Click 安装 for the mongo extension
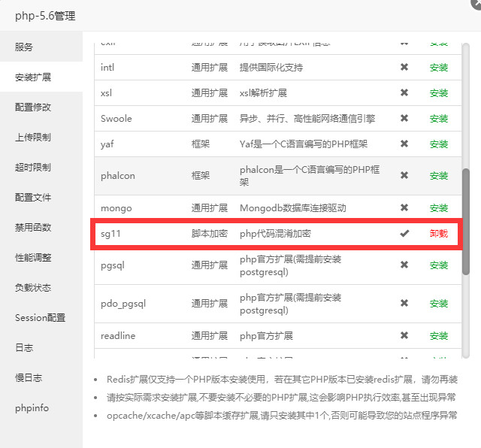 coord(438,208)
